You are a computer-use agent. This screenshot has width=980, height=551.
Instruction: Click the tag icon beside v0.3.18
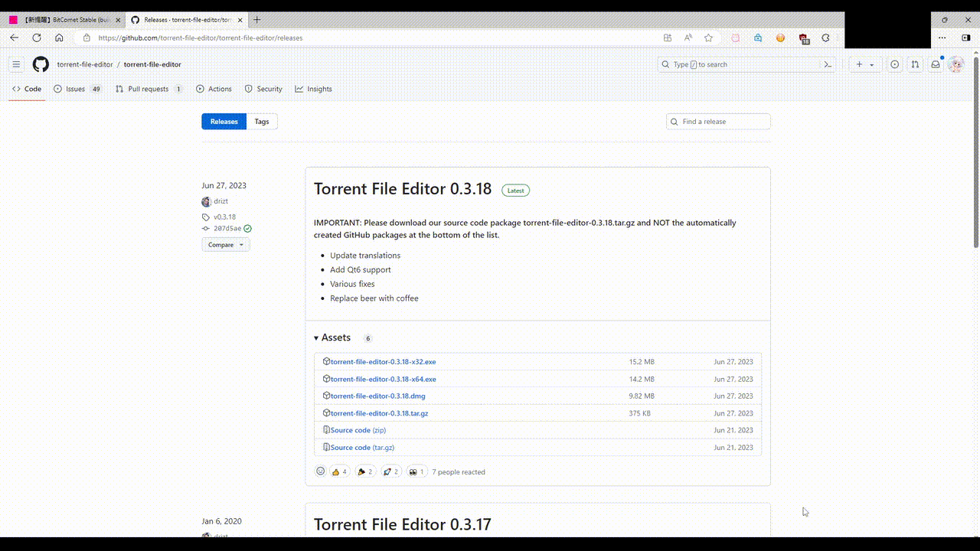[x=206, y=217]
